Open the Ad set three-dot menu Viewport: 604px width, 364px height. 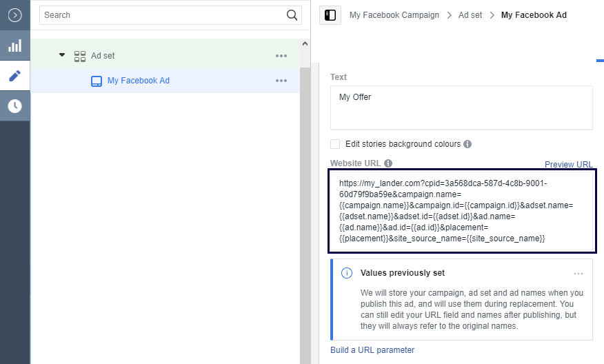point(281,56)
